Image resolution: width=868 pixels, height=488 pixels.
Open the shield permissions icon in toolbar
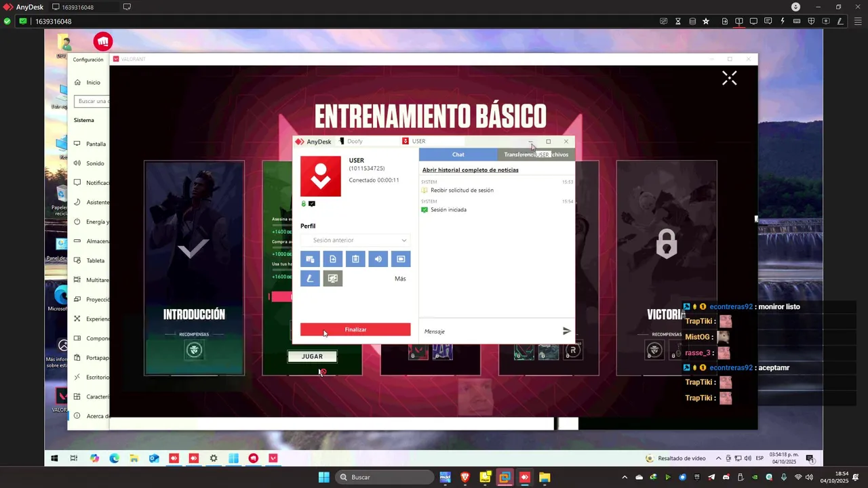click(811, 21)
